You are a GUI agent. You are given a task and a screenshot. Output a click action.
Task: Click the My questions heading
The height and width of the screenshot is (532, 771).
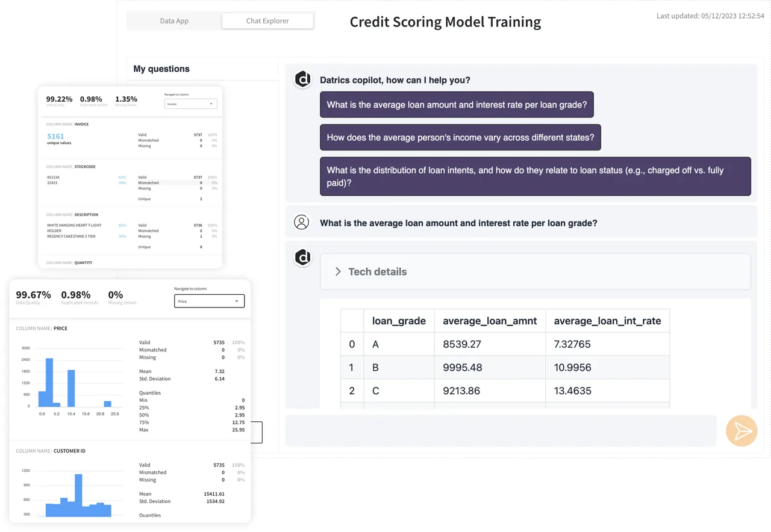point(161,69)
